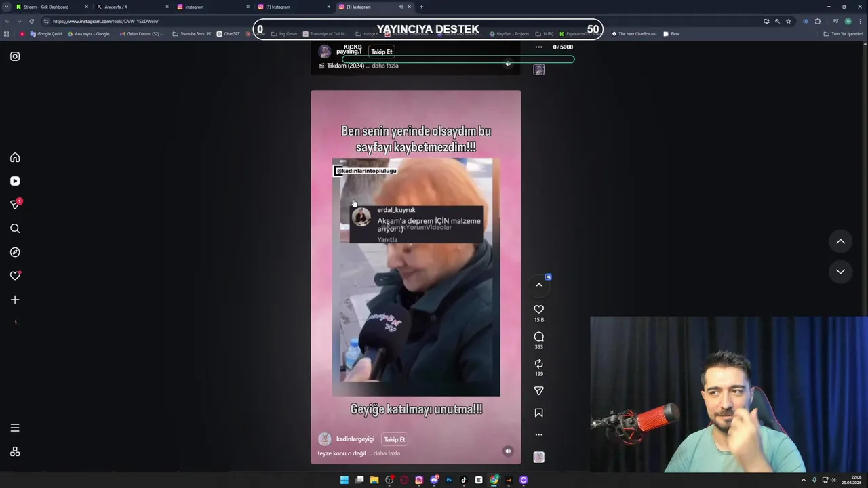Open Gelen Kutusu (52) bookmark
Viewport: 868px width, 488px height.
pos(142,34)
